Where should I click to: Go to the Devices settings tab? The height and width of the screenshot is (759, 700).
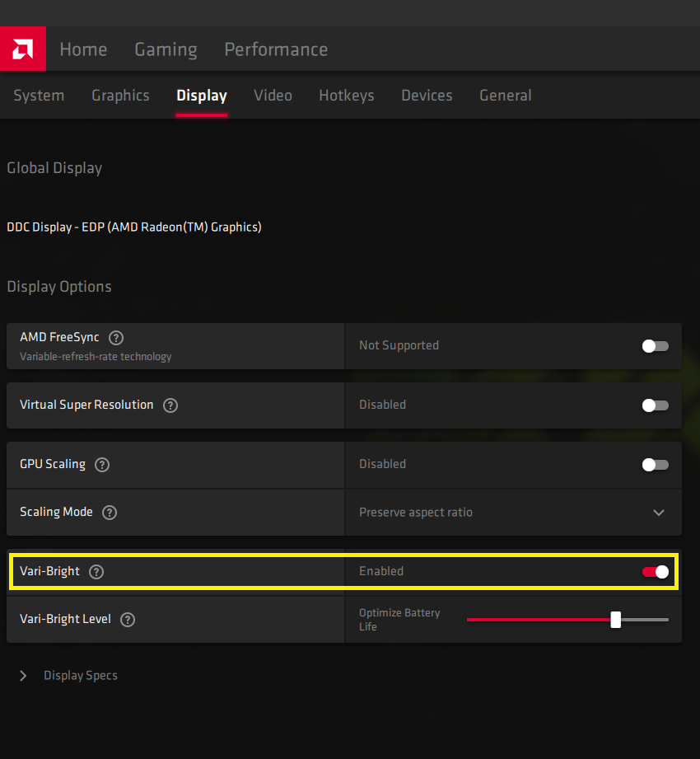(427, 96)
